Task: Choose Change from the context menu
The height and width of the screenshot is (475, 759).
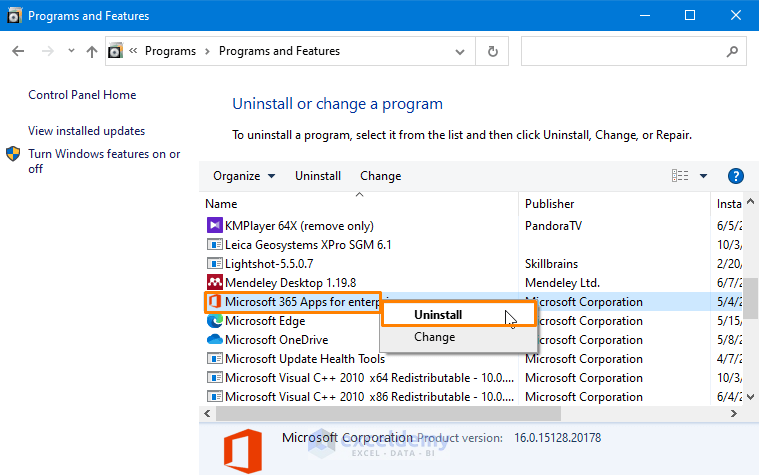Action: (434, 337)
